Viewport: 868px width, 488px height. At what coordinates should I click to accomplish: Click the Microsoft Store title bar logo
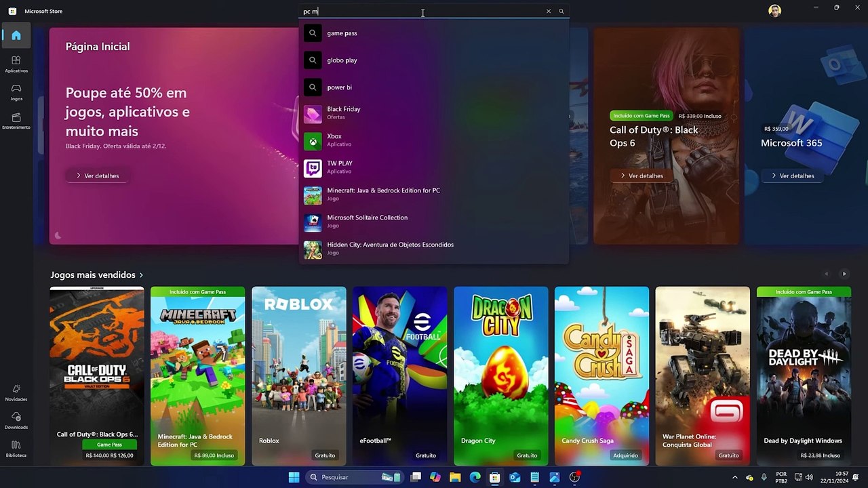coord(12,11)
